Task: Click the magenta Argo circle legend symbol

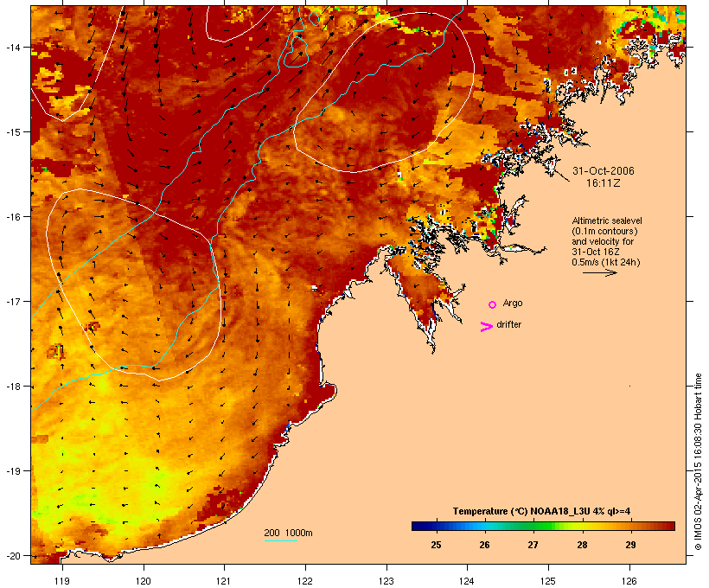Action: click(x=493, y=304)
